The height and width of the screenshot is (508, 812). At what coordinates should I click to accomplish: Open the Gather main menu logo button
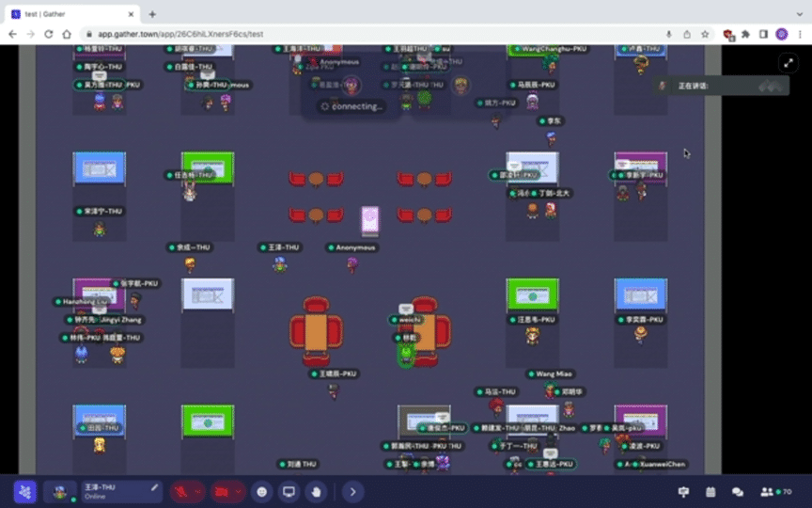pos(24,491)
